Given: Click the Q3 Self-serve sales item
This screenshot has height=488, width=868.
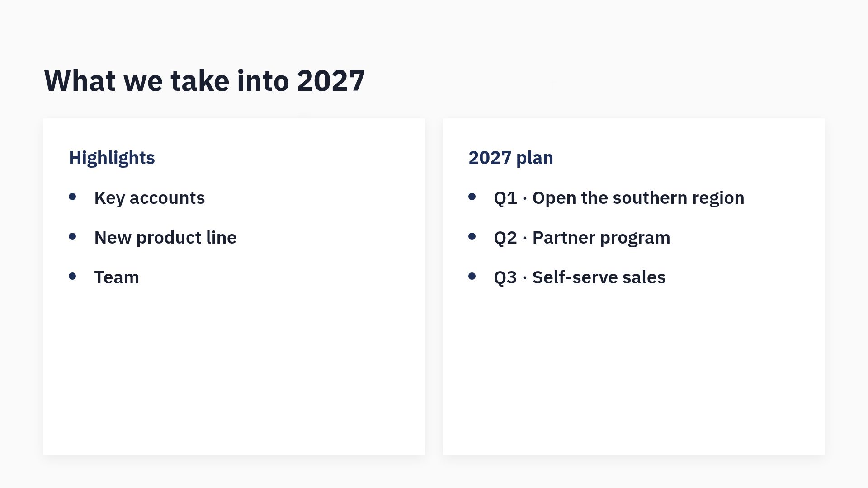Looking at the screenshot, I should pos(580,277).
